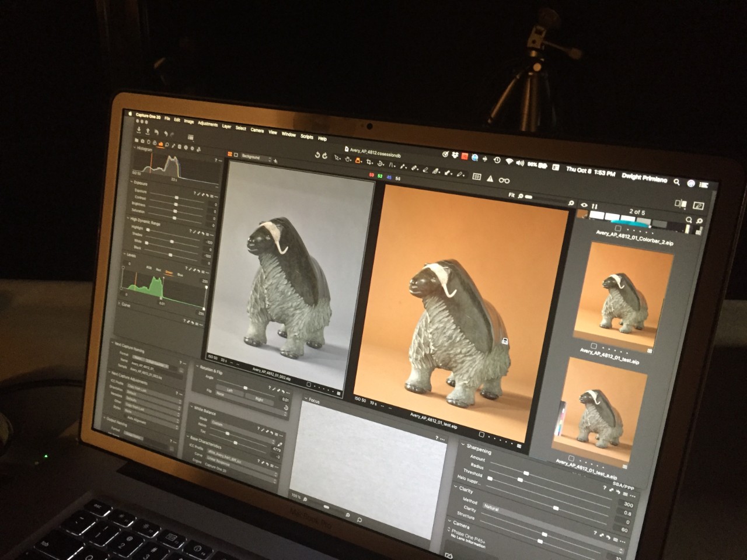Image resolution: width=747 pixels, height=560 pixels.
Task: Open the Image menu
Action: pos(189,121)
